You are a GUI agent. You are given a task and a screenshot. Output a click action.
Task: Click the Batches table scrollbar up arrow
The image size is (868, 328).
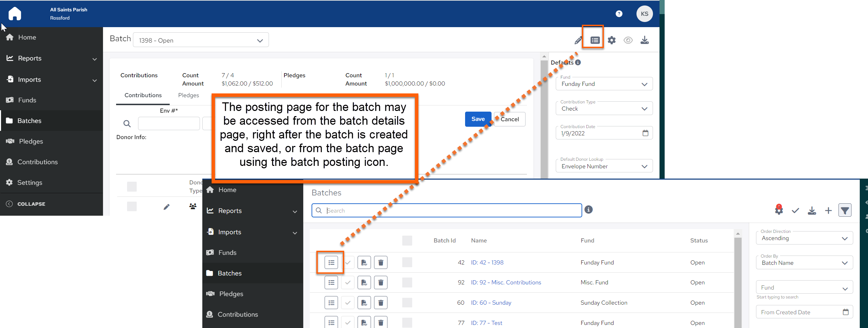(x=738, y=234)
